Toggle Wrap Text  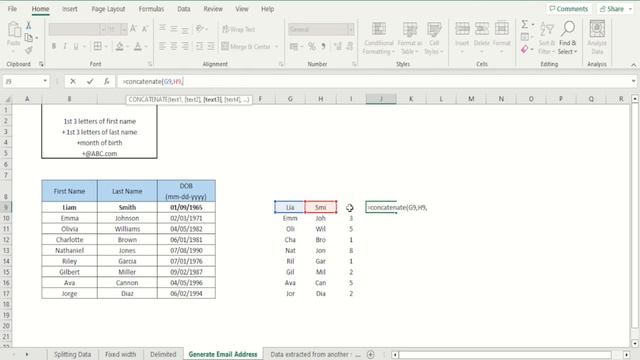click(x=238, y=29)
